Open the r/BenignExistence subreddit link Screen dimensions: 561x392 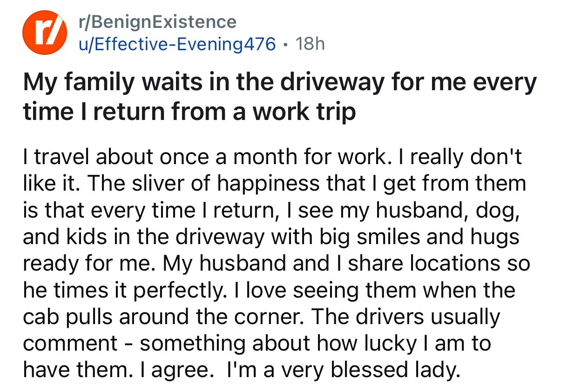pyautogui.click(x=158, y=21)
